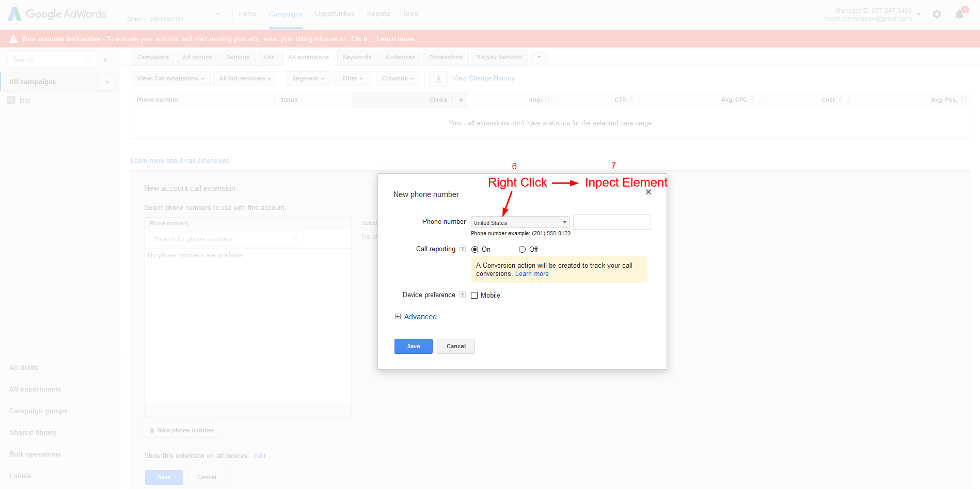980x489 pixels.
Task: Click the Learn more link in conversion note
Action: point(532,274)
